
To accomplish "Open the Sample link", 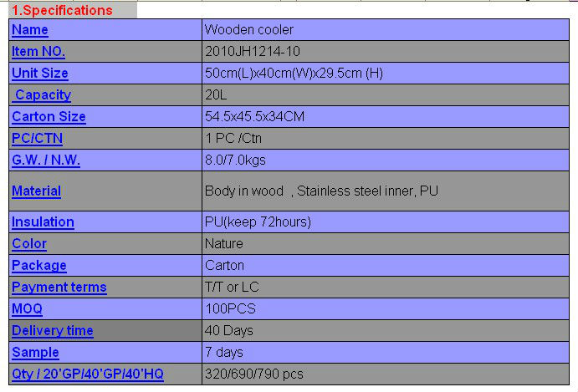I will click(36, 353).
